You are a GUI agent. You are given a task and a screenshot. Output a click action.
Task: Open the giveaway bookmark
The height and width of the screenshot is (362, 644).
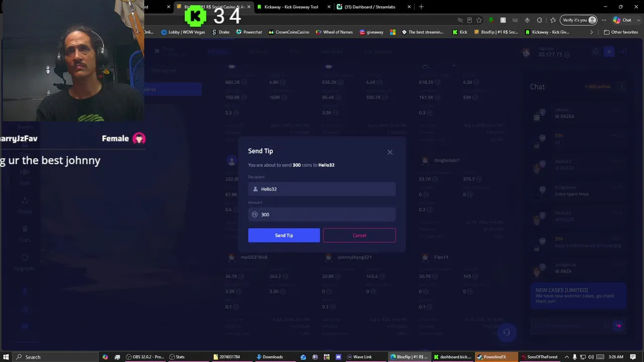tap(371, 32)
